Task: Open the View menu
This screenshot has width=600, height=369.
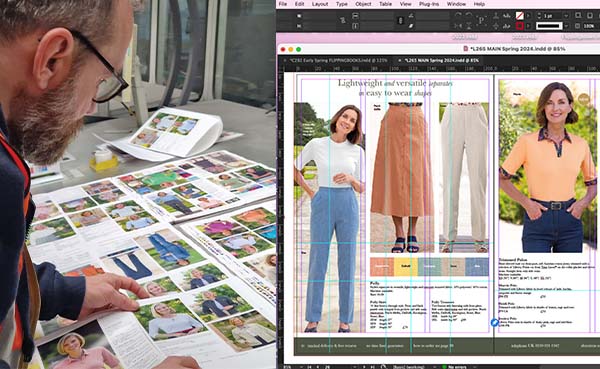Action: [x=406, y=4]
